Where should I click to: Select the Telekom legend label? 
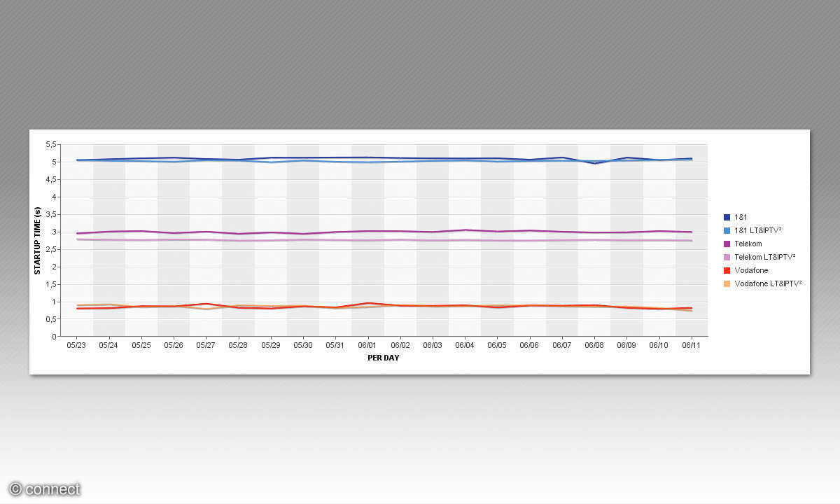click(x=748, y=244)
